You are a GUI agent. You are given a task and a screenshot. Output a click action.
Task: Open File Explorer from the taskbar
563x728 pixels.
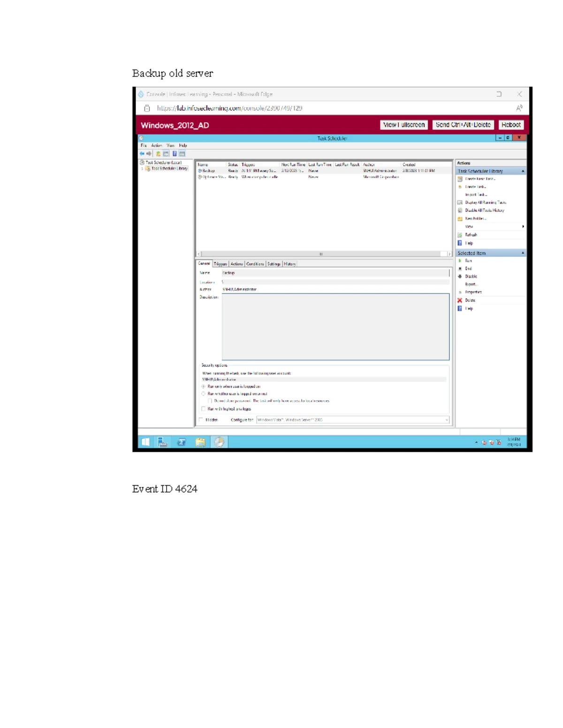(x=200, y=442)
